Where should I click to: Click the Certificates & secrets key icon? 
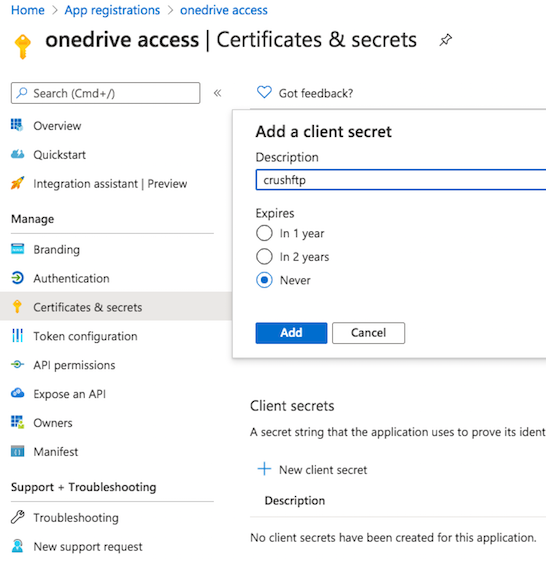[x=17, y=307]
